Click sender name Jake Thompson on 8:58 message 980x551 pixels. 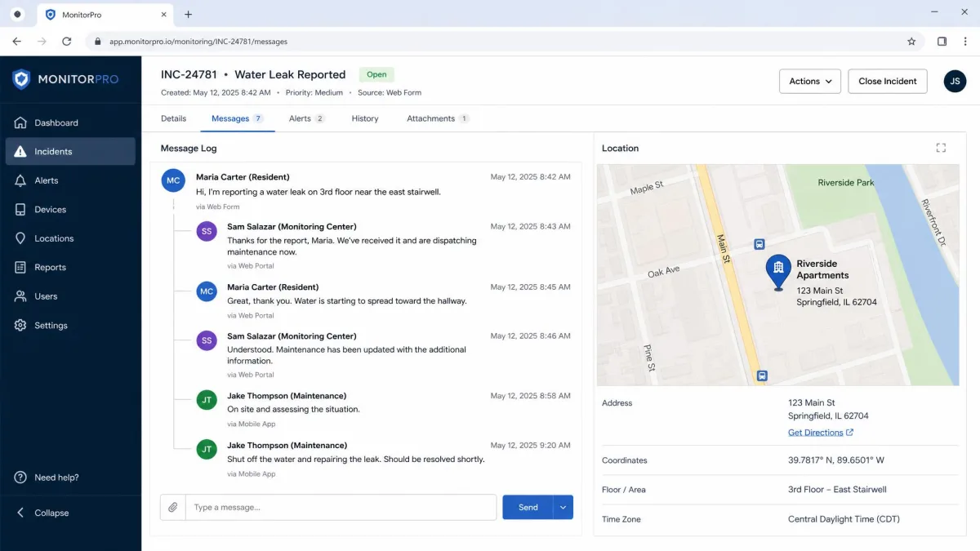point(287,396)
